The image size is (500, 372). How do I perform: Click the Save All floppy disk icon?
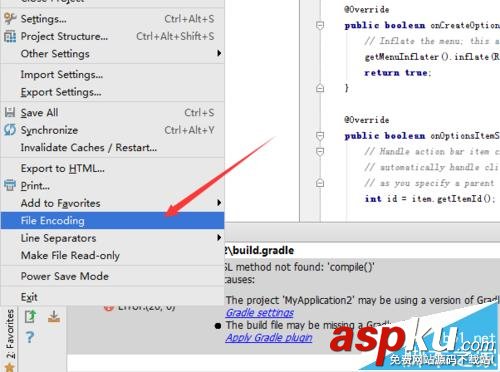tap(10, 112)
